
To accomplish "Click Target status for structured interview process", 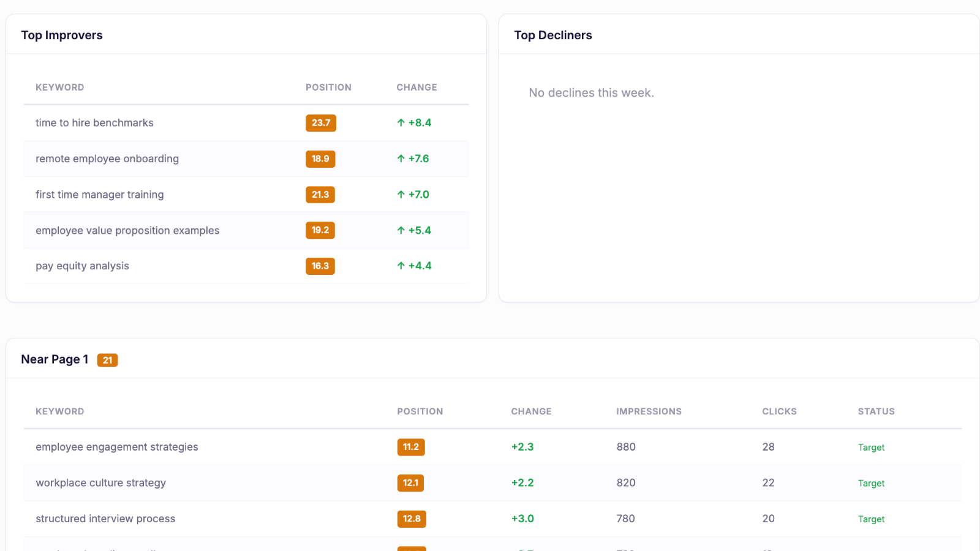I will coord(871,519).
